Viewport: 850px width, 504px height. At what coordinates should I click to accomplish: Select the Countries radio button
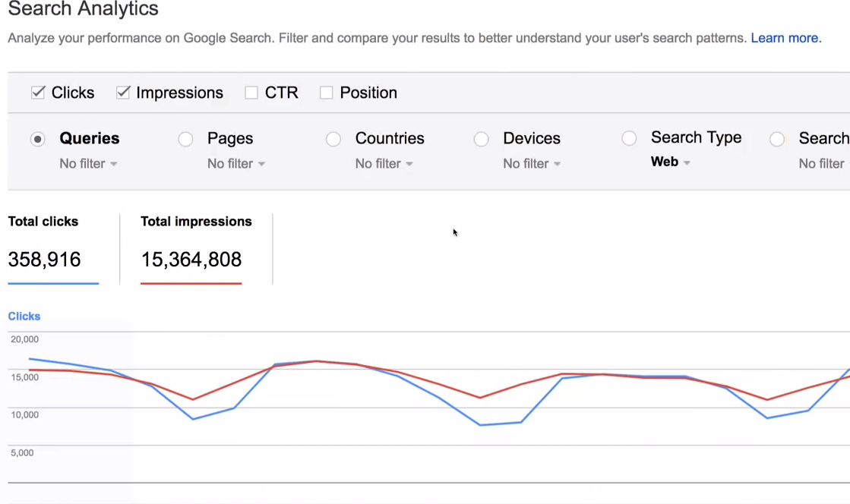[x=333, y=139]
